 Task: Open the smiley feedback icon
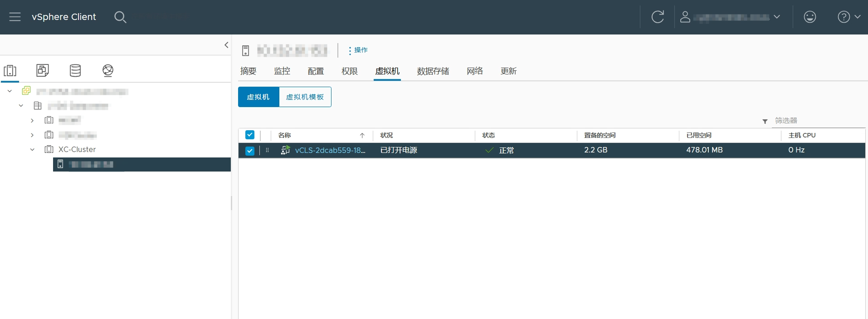809,17
